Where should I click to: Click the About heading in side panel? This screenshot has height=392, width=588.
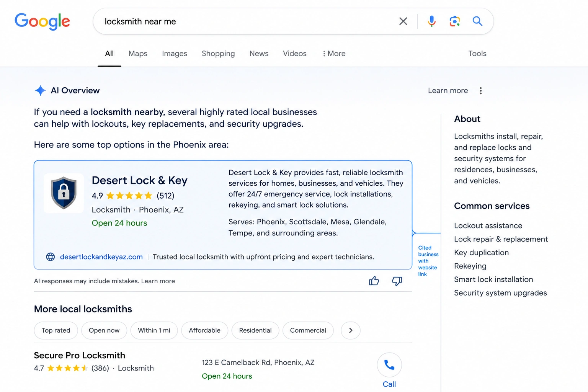pos(467,119)
